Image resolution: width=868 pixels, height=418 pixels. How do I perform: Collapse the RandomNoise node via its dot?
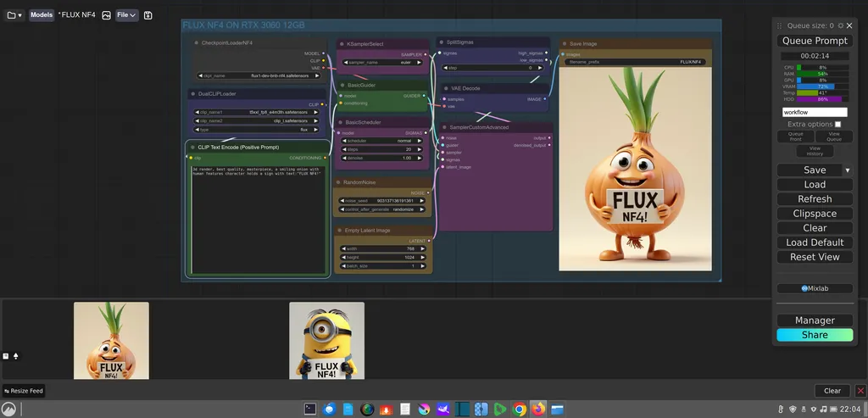338,182
